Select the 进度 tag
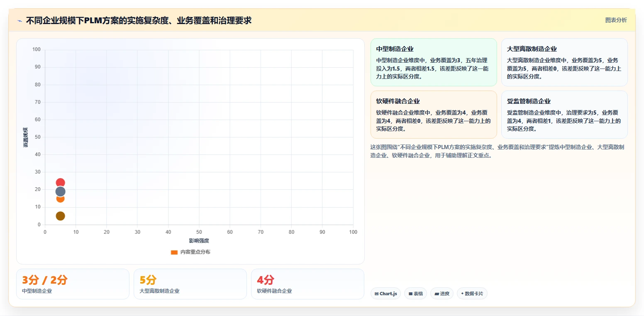 [x=442, y=294]
